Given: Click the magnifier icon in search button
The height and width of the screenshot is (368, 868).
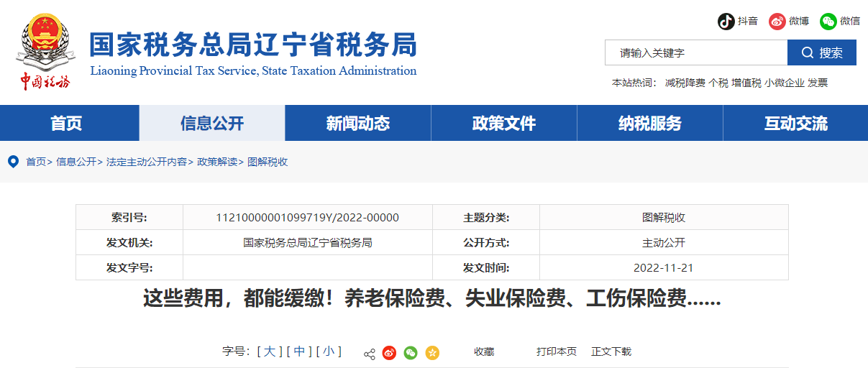Looking at the screenshot, I should 807,52.
